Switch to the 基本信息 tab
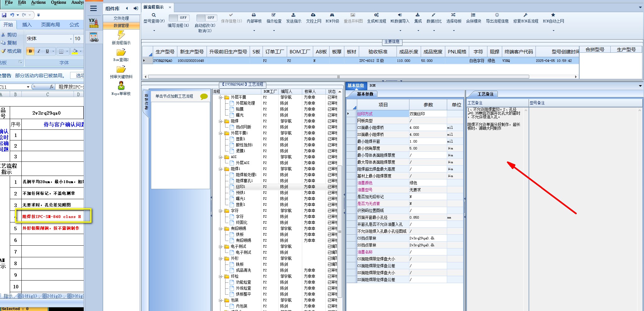Viewport: 644px width, 311px height. pos(356,85)
